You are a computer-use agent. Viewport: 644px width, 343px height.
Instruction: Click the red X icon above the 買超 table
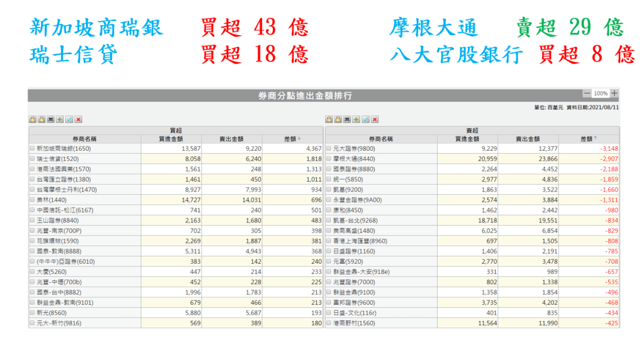pyautogui.click(x=79, y=119)
